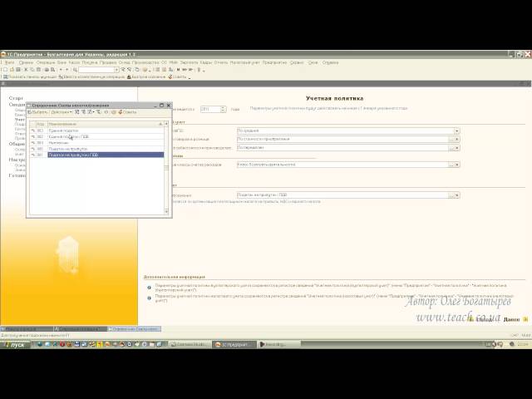
Task: Click the Далее button
Action: coord(515,319)
